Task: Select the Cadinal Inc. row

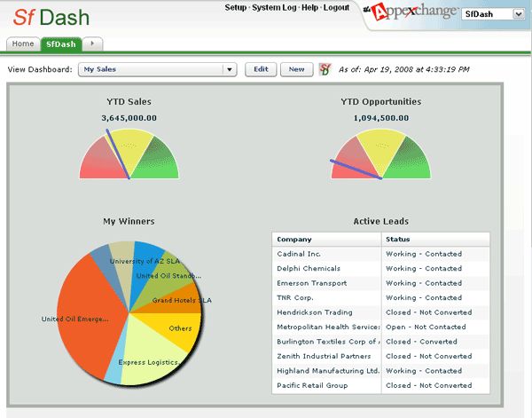Action: [381, 254]
